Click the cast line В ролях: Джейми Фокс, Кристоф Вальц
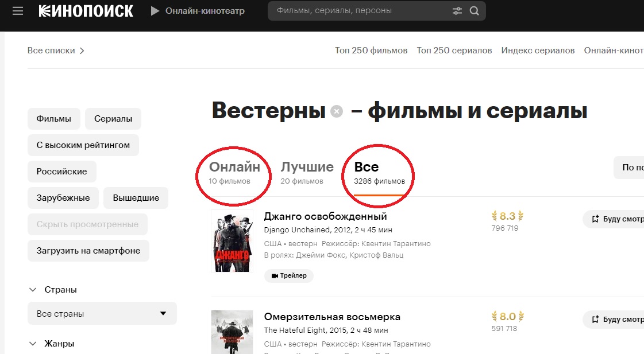 [x=334, y=255]
